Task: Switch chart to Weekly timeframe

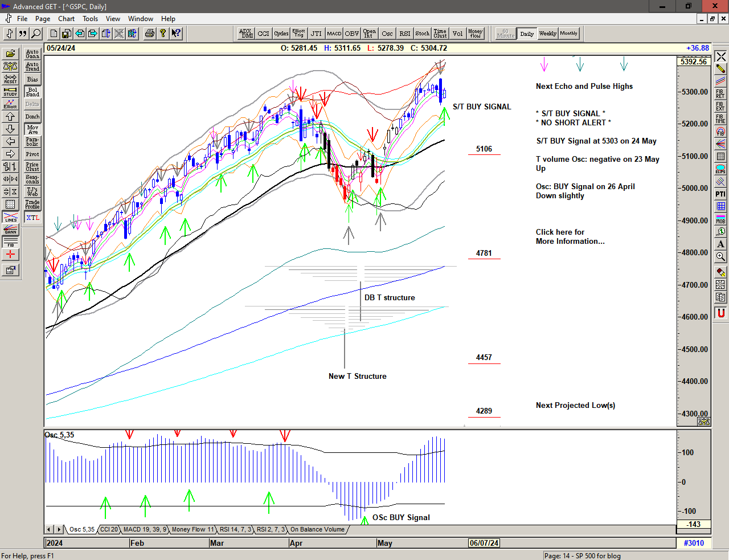Action: click(547, 34)
